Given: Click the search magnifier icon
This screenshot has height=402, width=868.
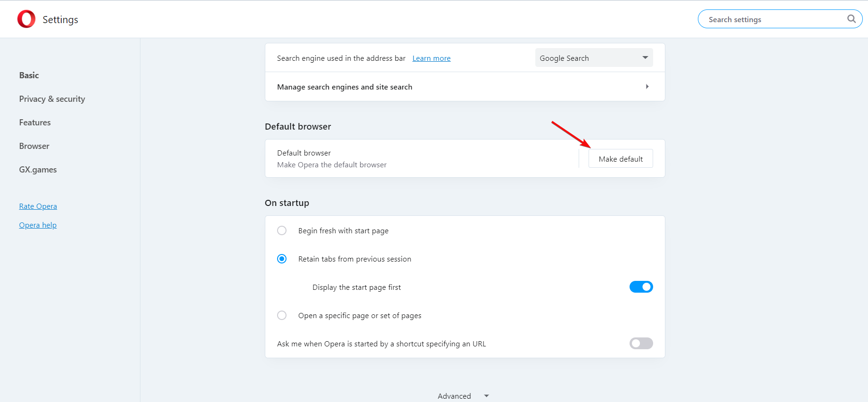Looking at the screenshot, I should [851, 19].
